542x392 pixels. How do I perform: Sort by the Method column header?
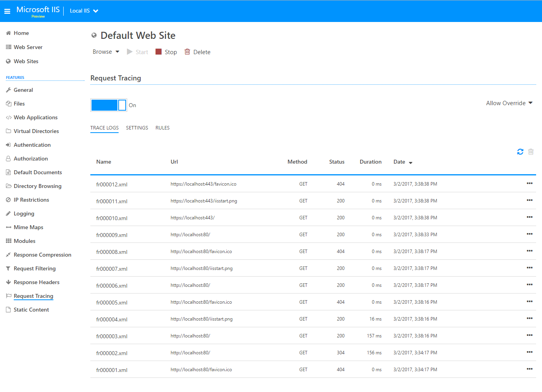(297, 162)
